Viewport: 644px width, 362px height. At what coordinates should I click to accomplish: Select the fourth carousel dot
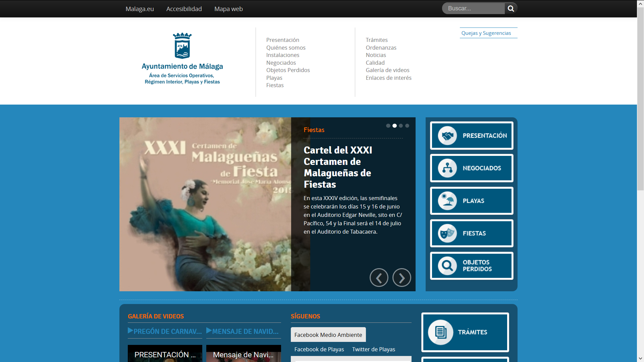pyautogui.click(x=407, y=126)
